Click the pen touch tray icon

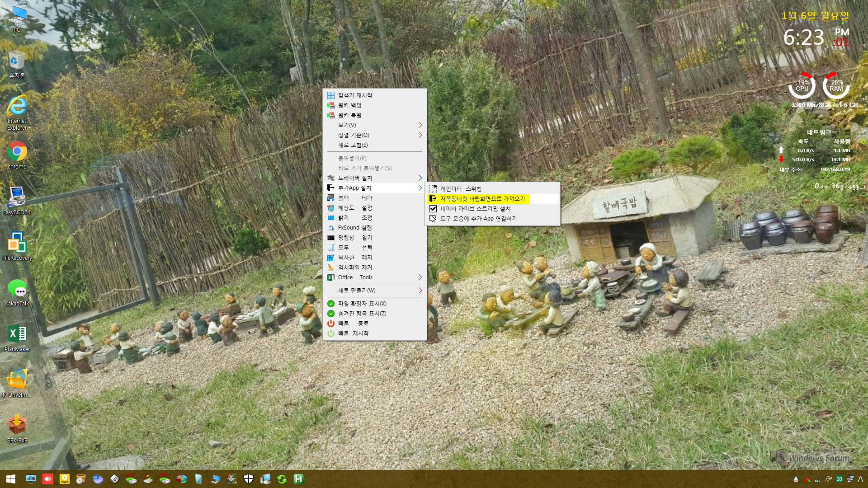828,479
